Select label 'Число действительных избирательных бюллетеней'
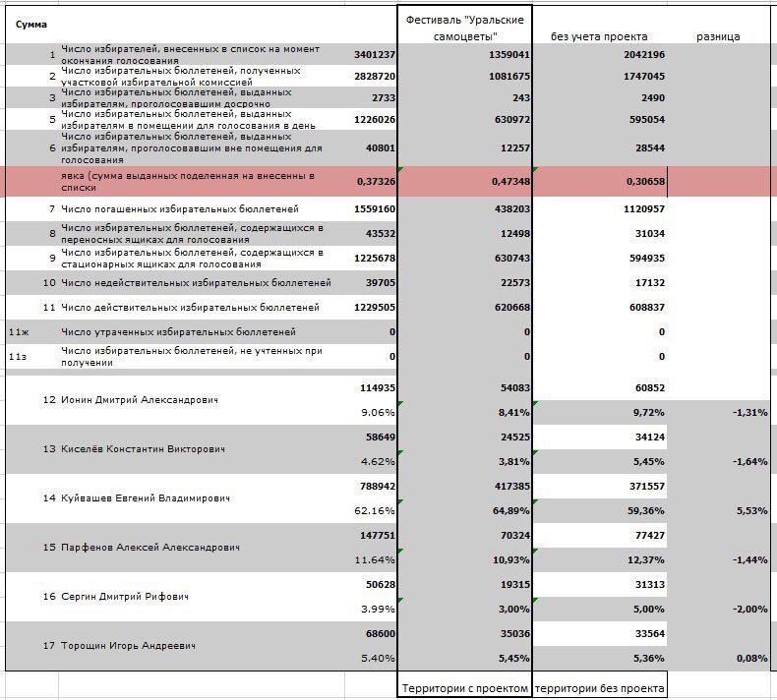This screenshot has width=777, height=700. tap(190, 307)
